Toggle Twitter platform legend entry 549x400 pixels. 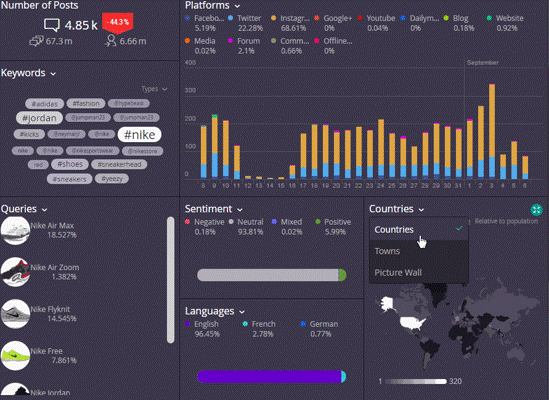(245, 23)
